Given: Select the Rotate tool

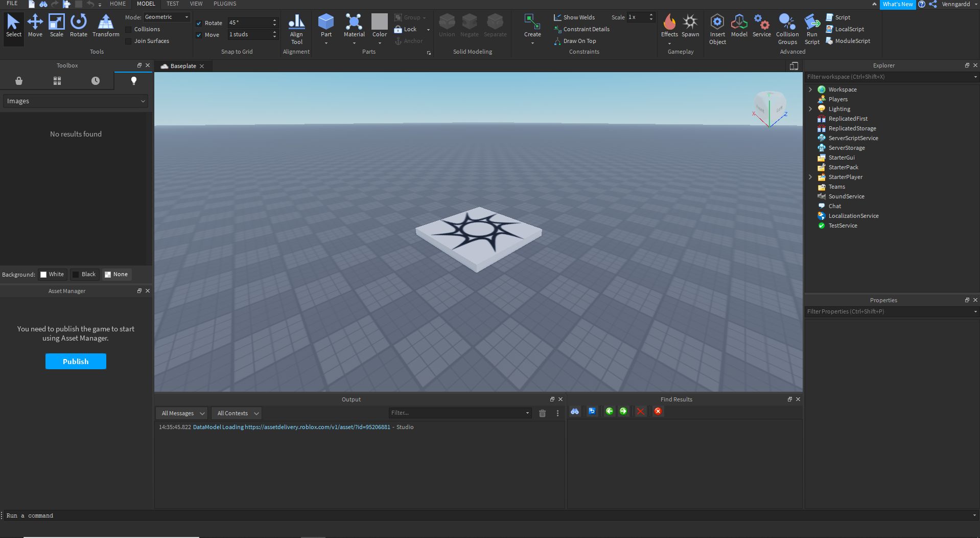Looking at the screenshot, I should [x=78, y=26].
